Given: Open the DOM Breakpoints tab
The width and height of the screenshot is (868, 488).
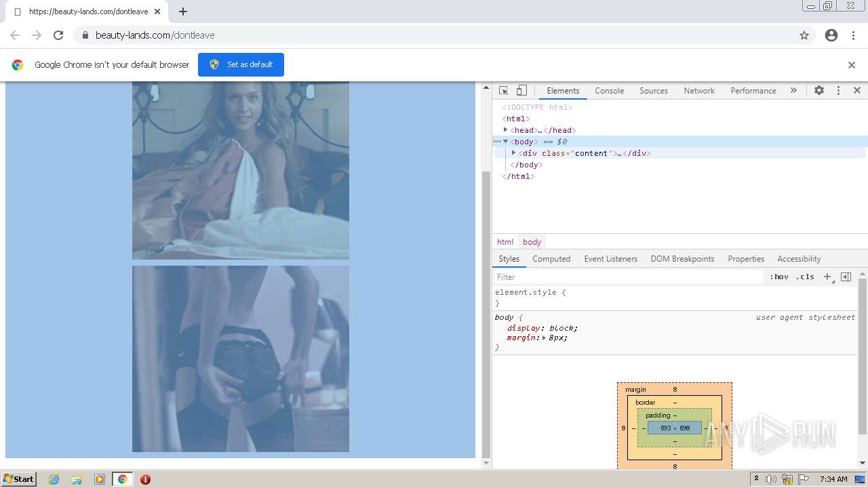Looking at the screenshot, I should coord(682,259).
